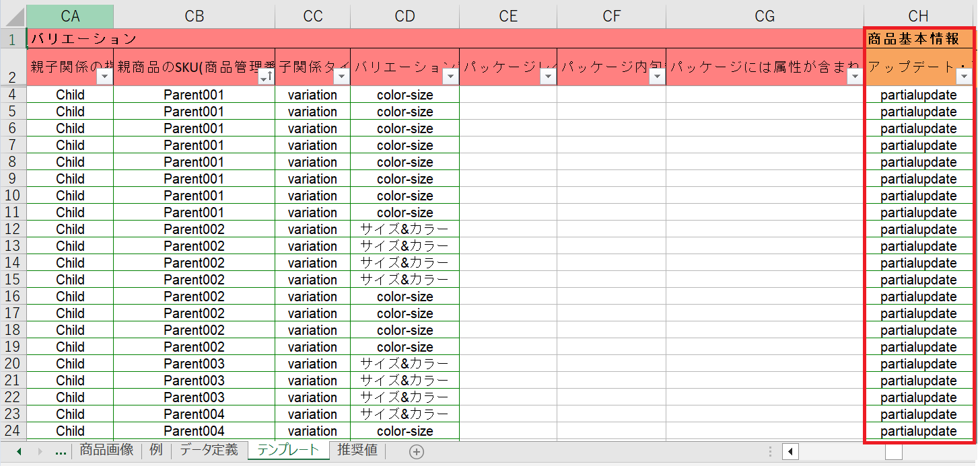Open filter dropdown for バリエーション column
The height and width of the screenshot is (466, 980).
click(x=450, y=77)
